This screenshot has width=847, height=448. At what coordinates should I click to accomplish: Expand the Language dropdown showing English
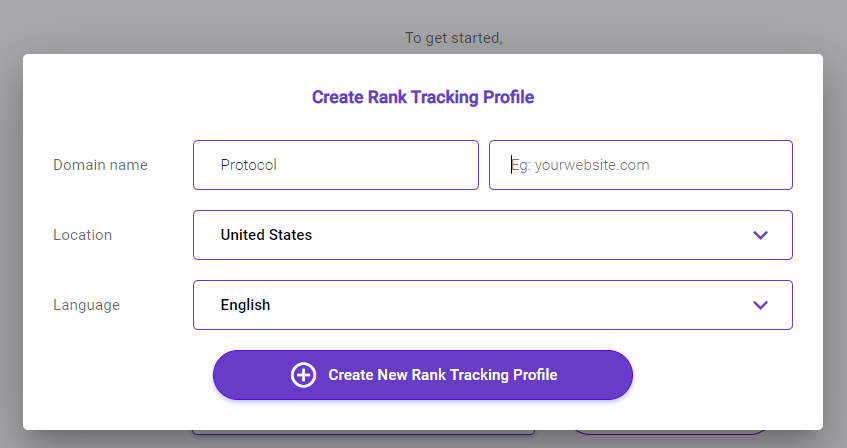(493, 305)
